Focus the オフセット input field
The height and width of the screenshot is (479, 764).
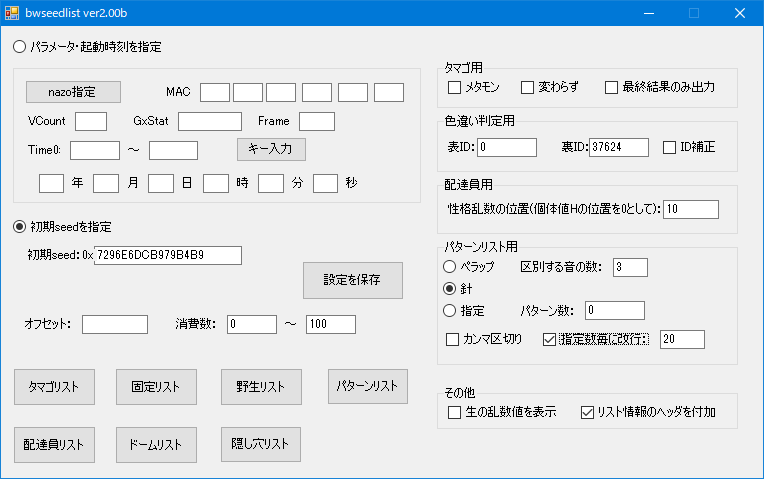[x=115, y=325]
